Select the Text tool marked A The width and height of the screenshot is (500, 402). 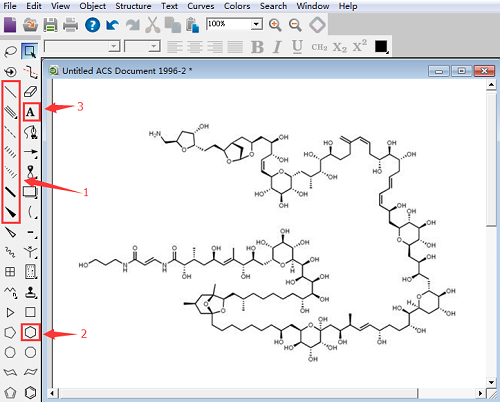point(31,112)
